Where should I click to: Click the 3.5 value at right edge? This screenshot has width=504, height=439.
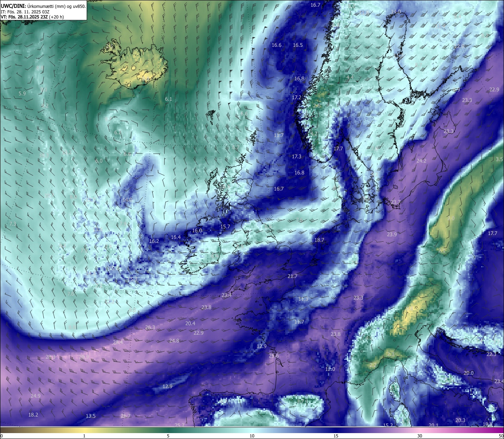coord(499,159)
